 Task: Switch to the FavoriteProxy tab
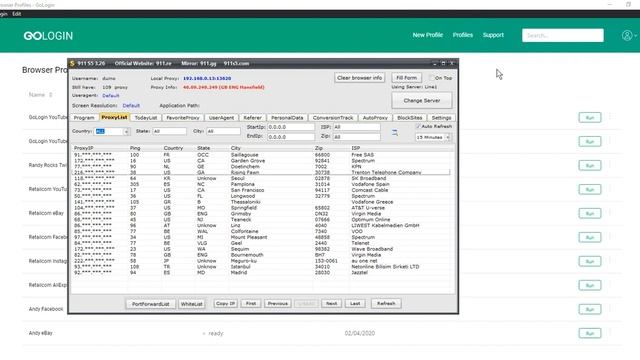click(183, 118)
